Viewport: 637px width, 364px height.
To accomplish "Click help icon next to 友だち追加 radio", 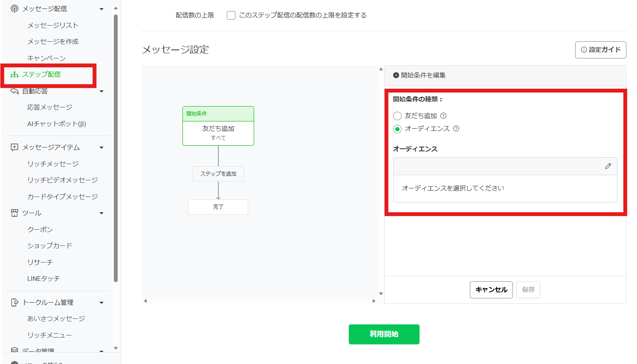I will coord(443,116).
